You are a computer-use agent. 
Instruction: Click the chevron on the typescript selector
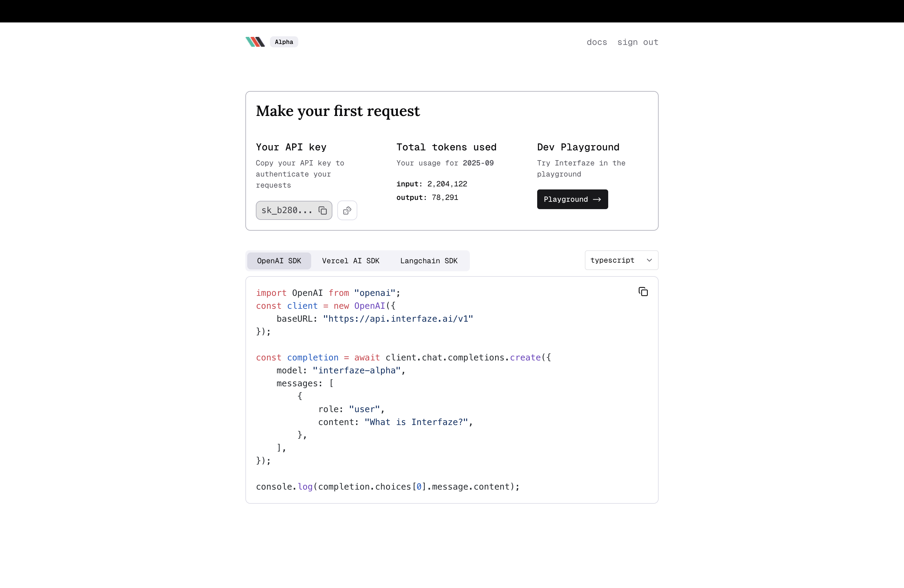tap(649, 260)
